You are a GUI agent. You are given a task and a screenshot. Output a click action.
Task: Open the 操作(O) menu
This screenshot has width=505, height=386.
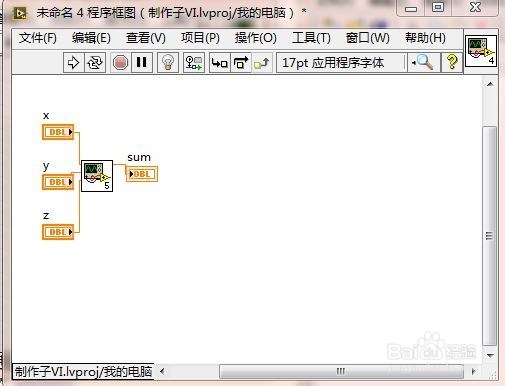click(256, 38)
